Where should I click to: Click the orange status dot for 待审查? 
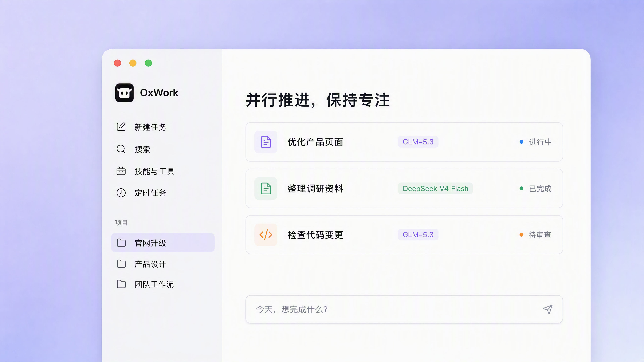pyautogui.click(x=522, y=235)
